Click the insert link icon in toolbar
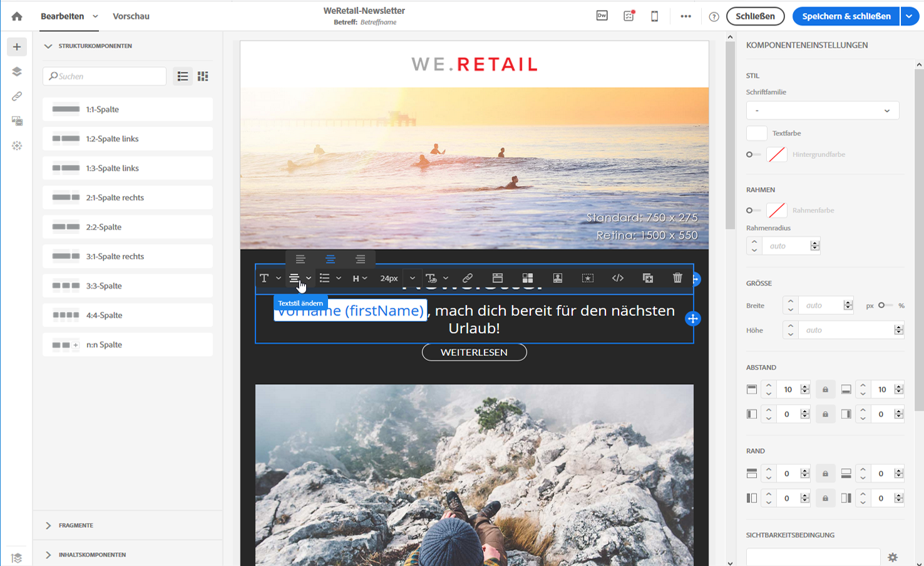 pos(467,278)
